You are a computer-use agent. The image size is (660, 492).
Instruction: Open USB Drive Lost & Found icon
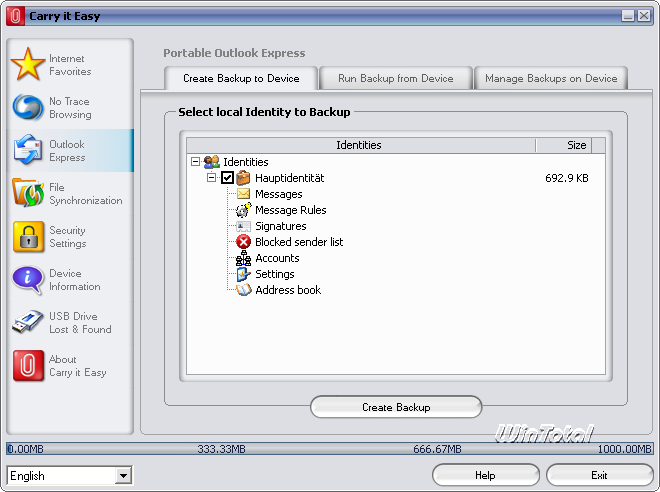pyautogui.click(x=28, y=322)
